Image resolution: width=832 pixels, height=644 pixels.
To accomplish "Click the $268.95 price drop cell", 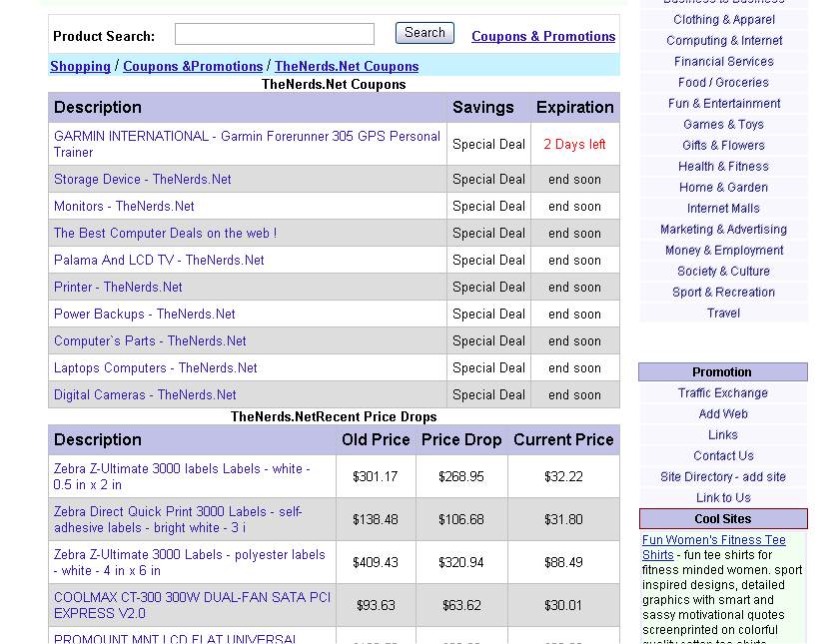I will [x=461, y=477].
